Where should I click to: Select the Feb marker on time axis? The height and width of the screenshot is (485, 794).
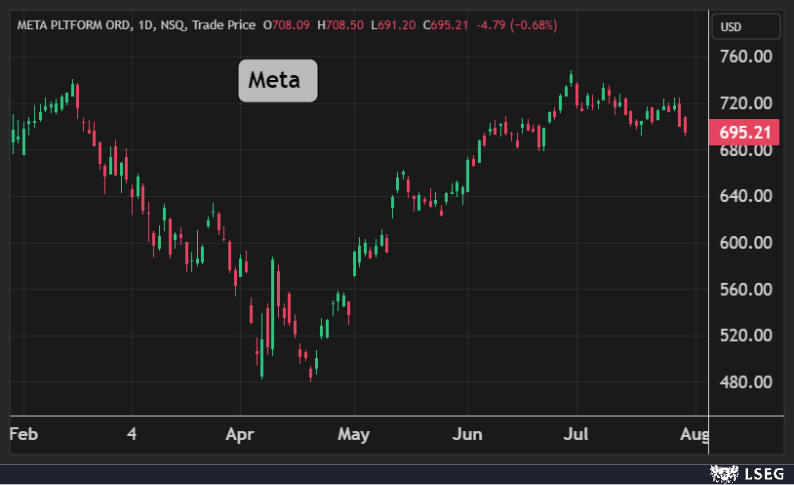tap(23, 435)
